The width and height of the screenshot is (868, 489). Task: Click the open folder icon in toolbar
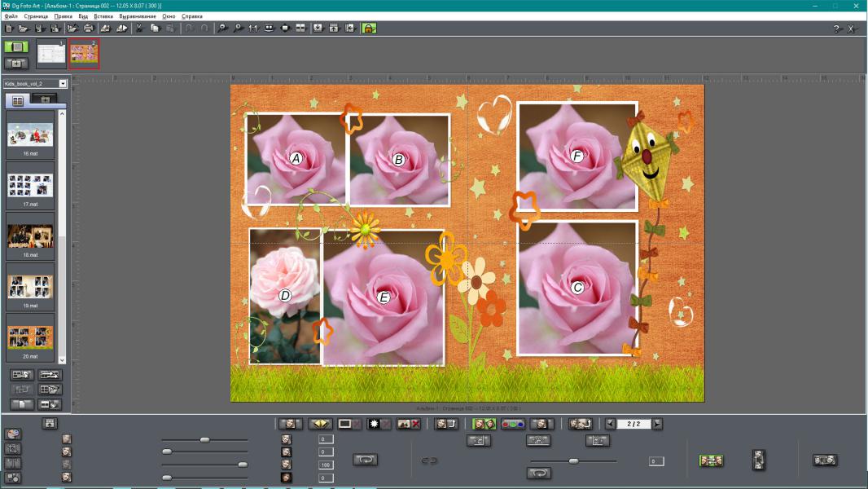[x=24, y=28]
